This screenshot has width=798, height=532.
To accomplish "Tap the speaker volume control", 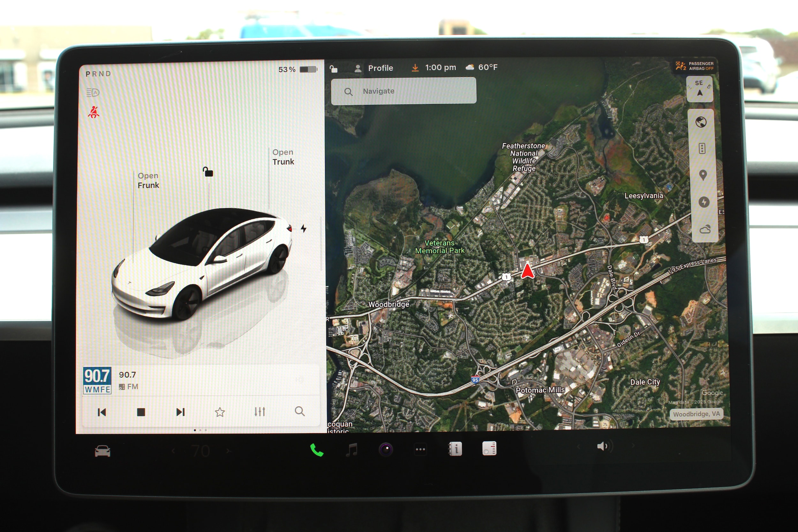I will click(603, 446).
